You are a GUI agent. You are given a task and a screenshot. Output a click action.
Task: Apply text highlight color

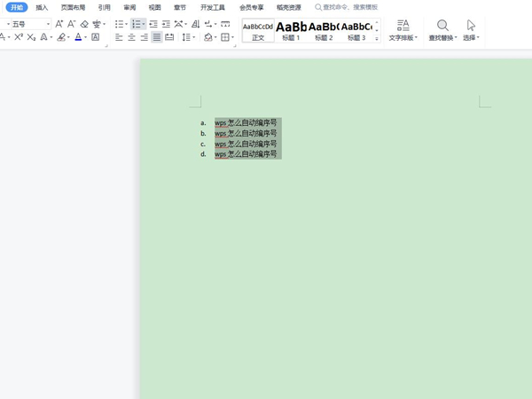[x=61, y=37]
